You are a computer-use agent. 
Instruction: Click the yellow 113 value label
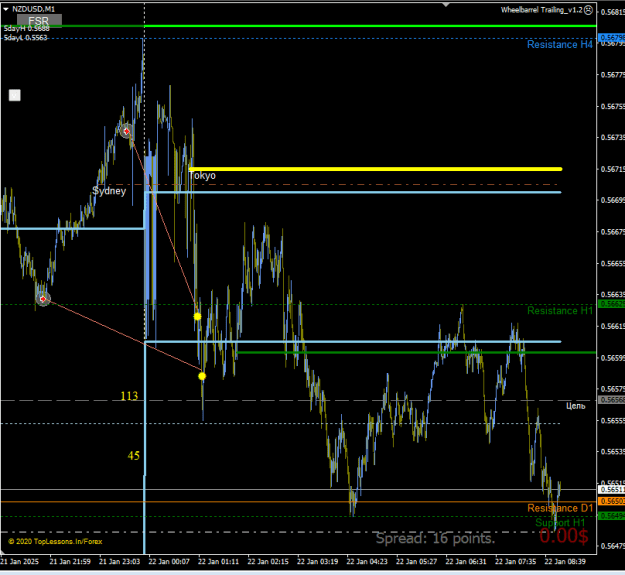click(x=129, y=396)
